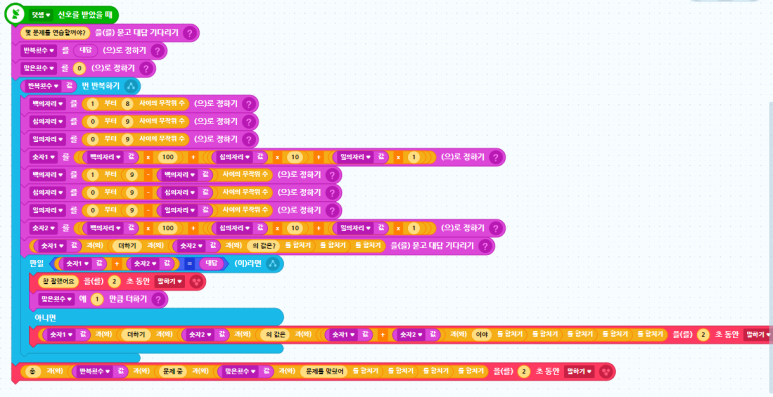Click the signal-received icon on the green hat block
Screen dimensions: 773x397
coord(16,14)
